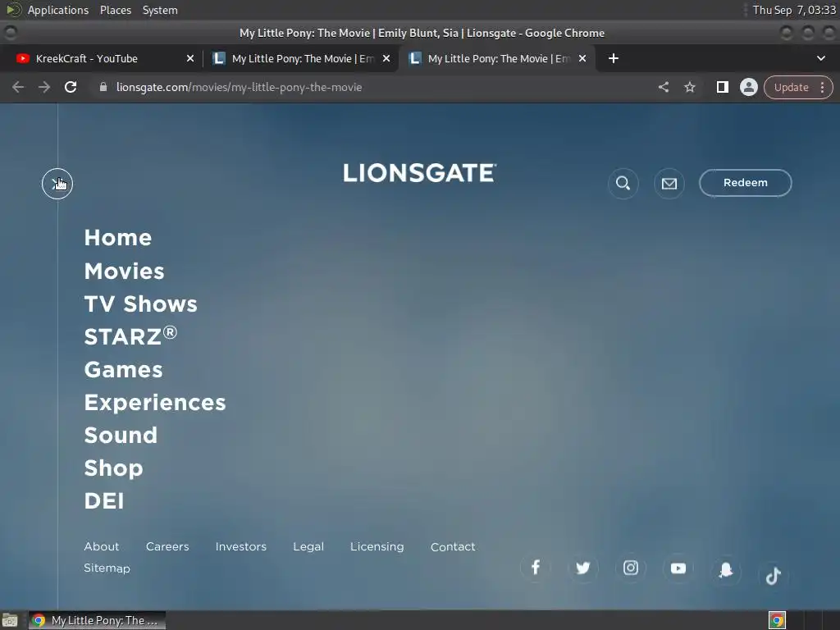Open Lionsgate's Facebook page icon
The image size is (840, 630).
click(535, 568)
